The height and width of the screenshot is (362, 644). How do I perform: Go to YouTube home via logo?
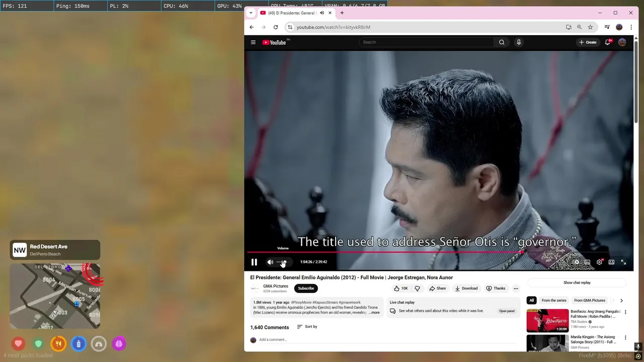point(274,42)
